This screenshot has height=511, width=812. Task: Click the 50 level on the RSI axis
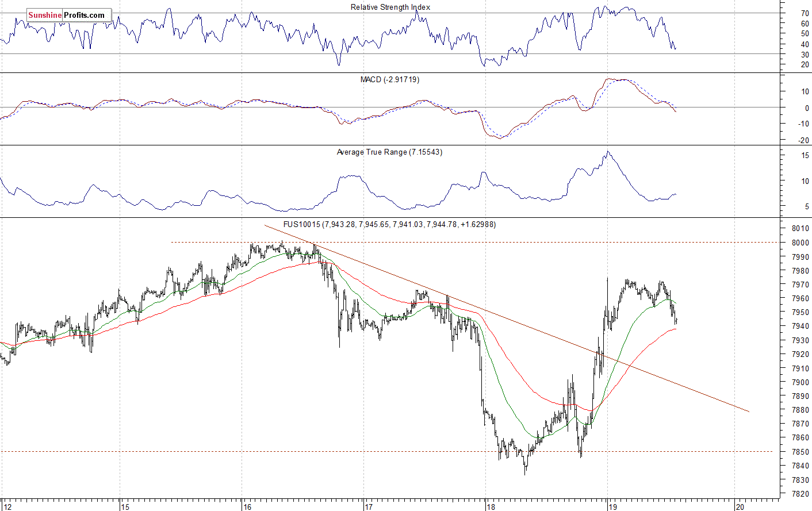(x=805, y=34)
